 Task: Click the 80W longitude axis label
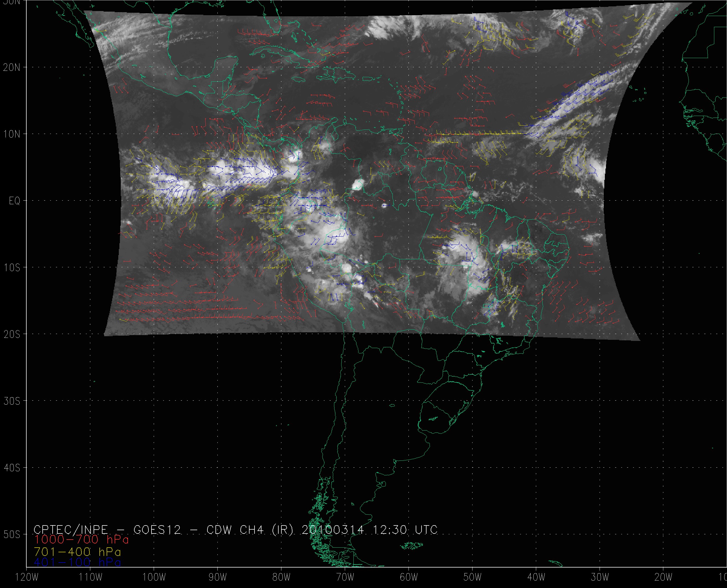pos(281,577)
